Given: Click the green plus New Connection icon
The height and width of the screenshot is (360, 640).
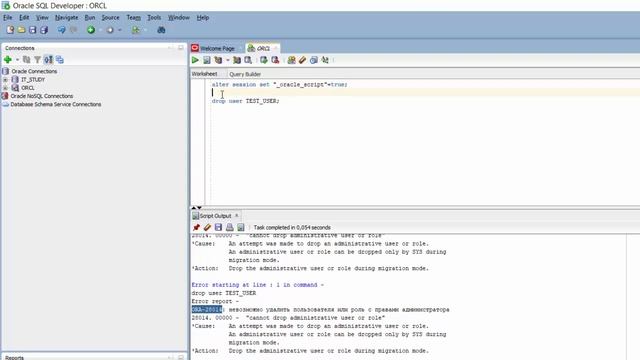Looking at the screenshot, I should coord(8,60).
